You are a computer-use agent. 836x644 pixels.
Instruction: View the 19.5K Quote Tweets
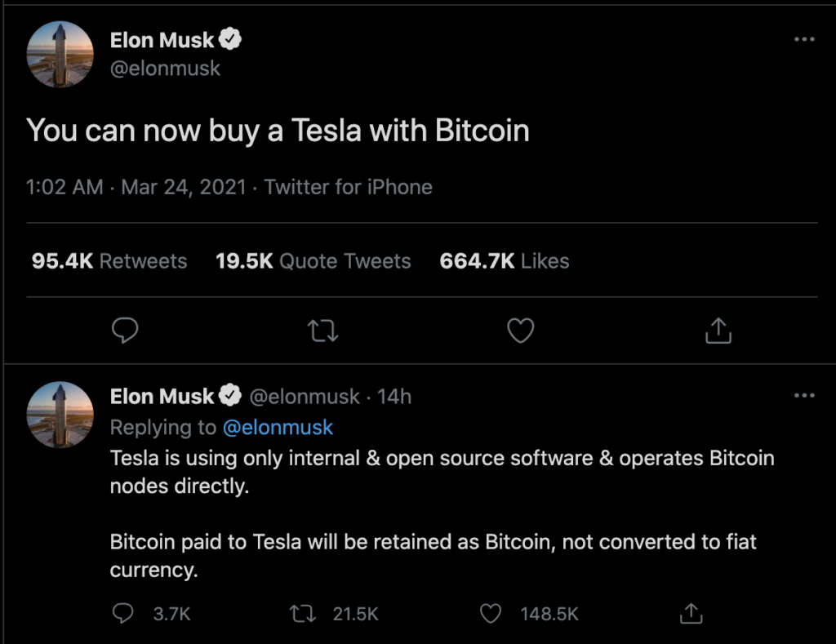(313, 260)
